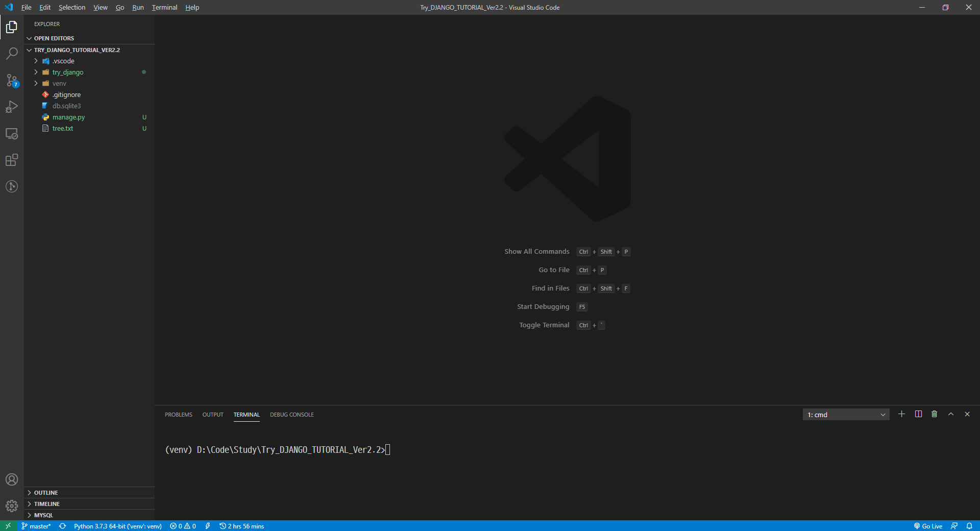The width and height of the screenshot is (980, 531).
Task: Switch to the Problems tab
Action: coord(179,415)
